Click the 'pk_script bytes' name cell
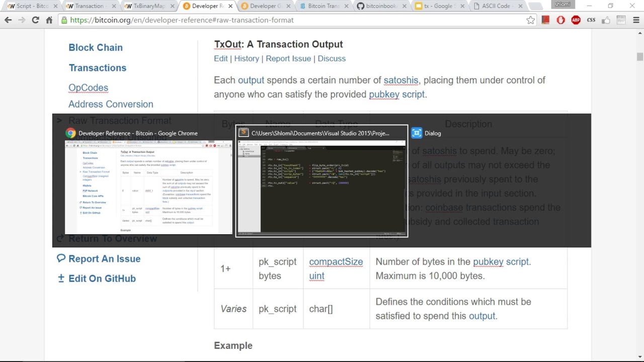644x362 pixels. tap(277, 268)
